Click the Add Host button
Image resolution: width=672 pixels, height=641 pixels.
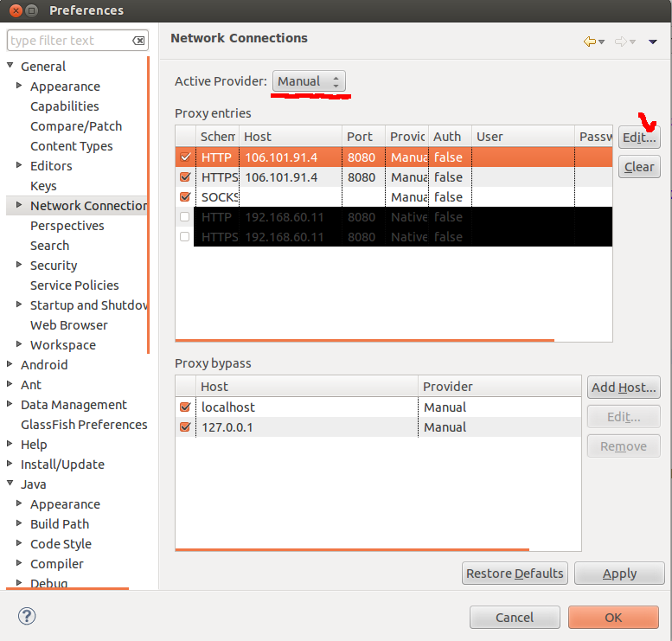tap(624, 388)
